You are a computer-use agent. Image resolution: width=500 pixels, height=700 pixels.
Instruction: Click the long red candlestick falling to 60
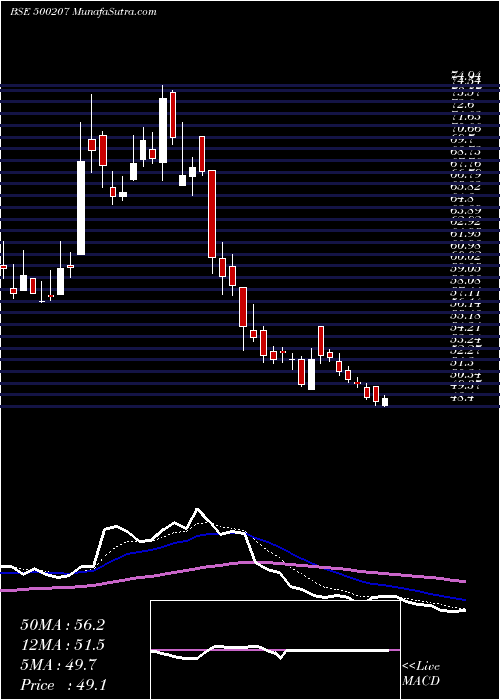click(212, 214)
